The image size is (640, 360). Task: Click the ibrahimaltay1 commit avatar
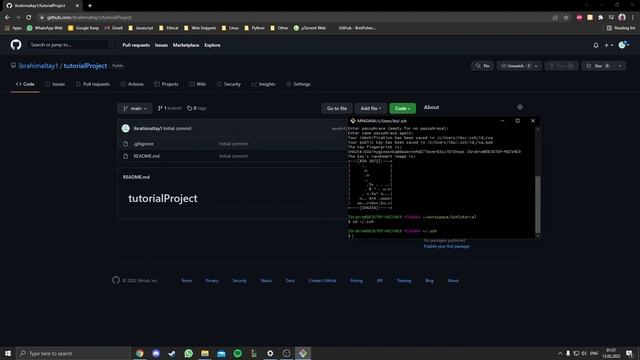[x=126, y=128]
